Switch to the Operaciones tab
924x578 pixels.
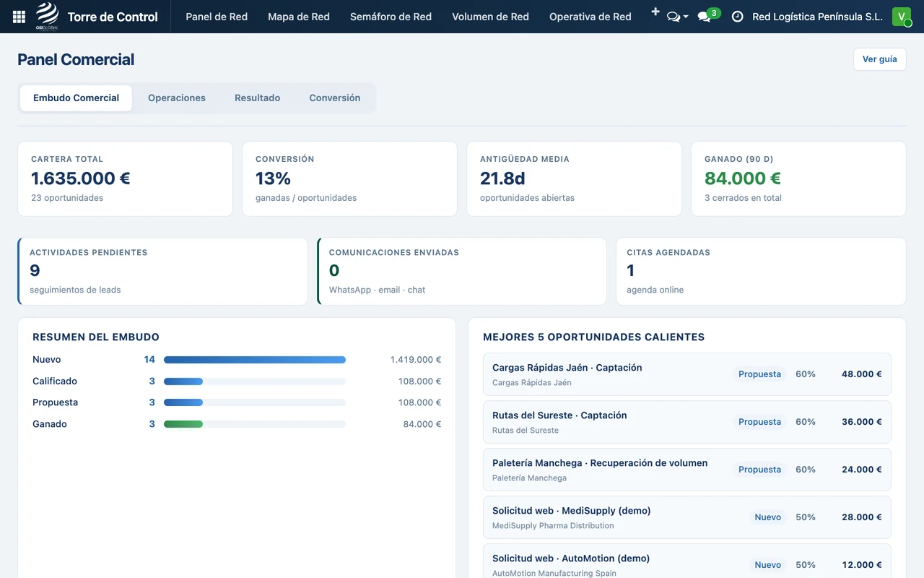[x=177, y=98]
